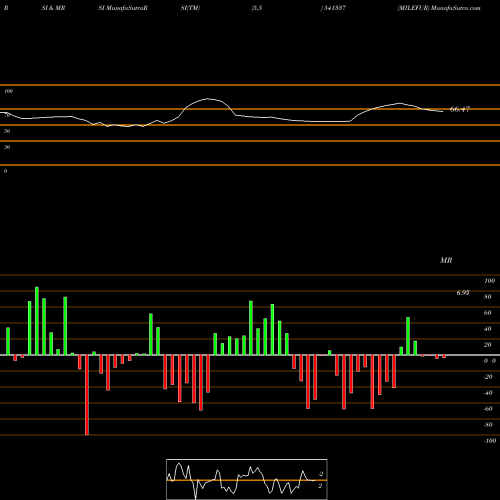
Task: Click the MR panel title label
Action: (446, 260)
